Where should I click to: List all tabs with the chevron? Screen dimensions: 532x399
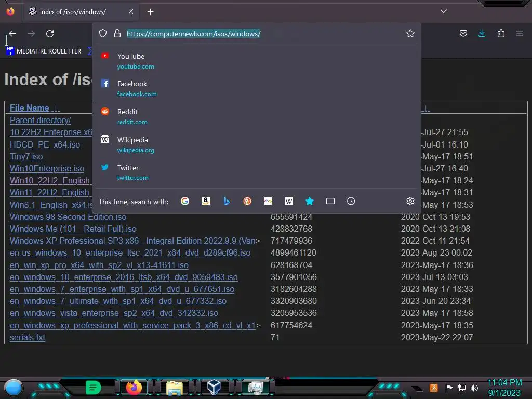[x=444, y=11]
